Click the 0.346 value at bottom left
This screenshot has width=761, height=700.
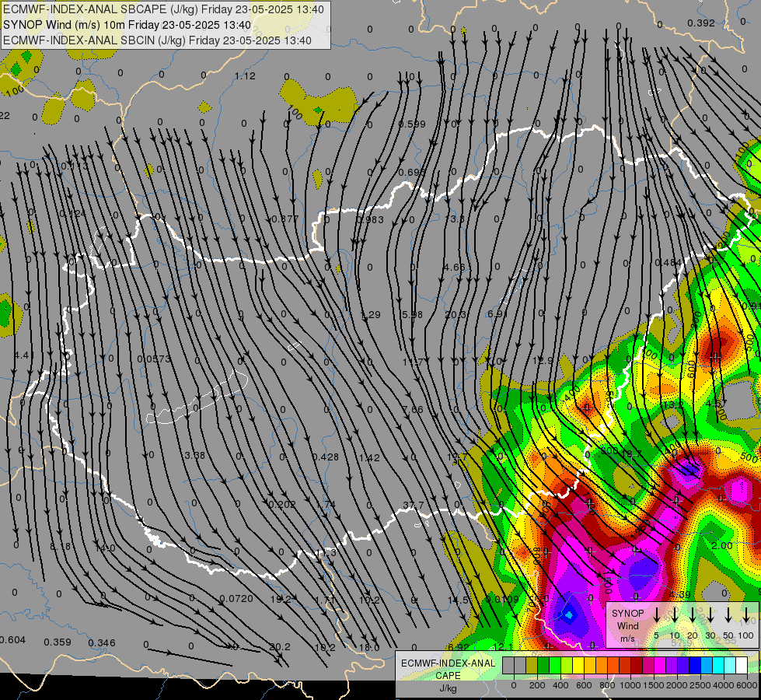pyautogui.click(x=102, y=643)
